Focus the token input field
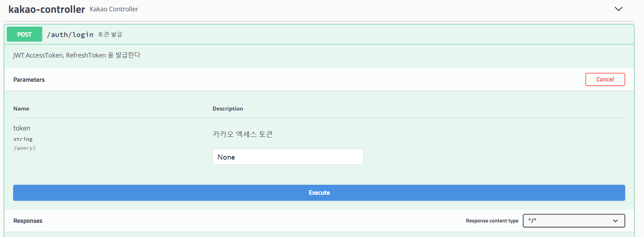This screenshot has width=644, height=237. click(288, 157)
